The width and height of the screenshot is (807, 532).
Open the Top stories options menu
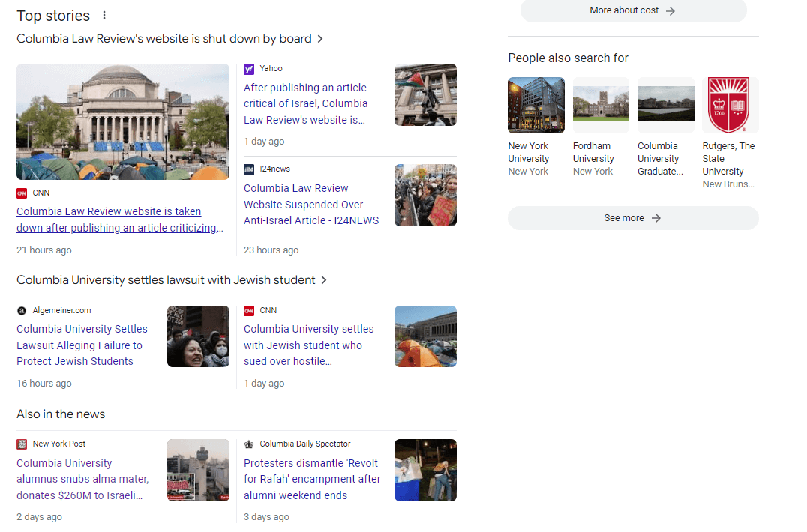click(103, 15)
